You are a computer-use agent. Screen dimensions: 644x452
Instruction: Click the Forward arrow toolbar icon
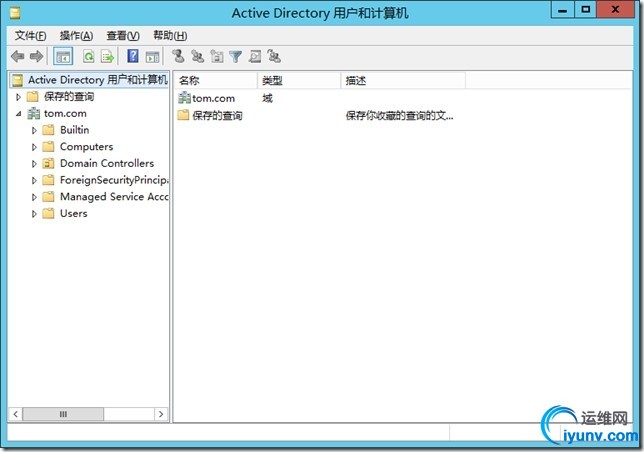point(36,56)
